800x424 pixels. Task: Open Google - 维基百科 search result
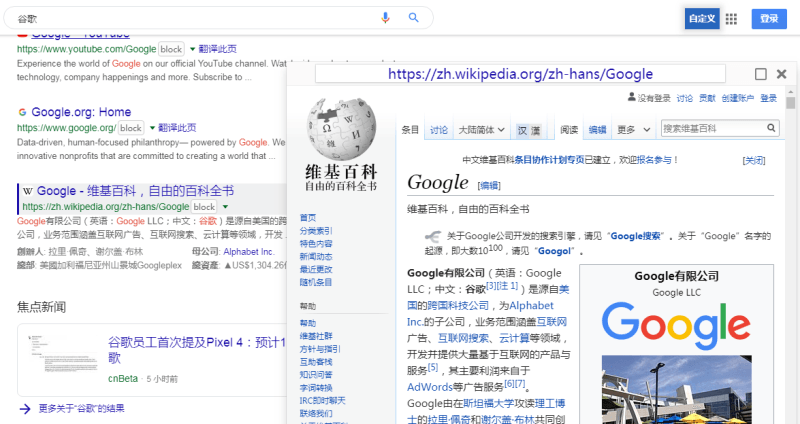tap(135, 191)
